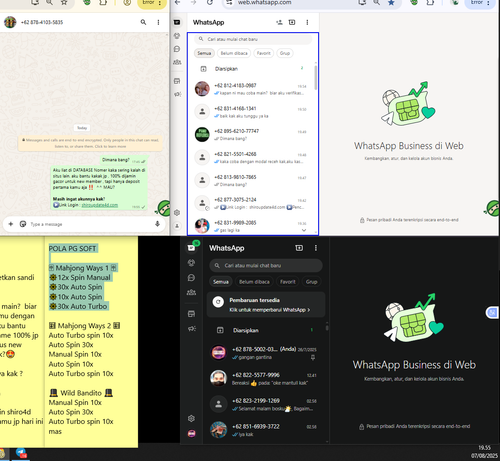Image resolution: width=500 pixels, height=461 pixels.
Task: Click the attach plus icon in message bar
Action: [11, 224]
